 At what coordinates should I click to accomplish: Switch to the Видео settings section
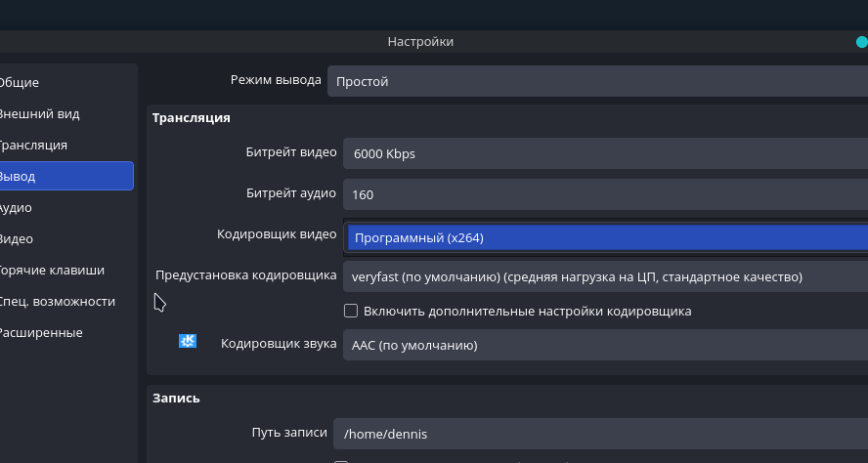[17, 239]
